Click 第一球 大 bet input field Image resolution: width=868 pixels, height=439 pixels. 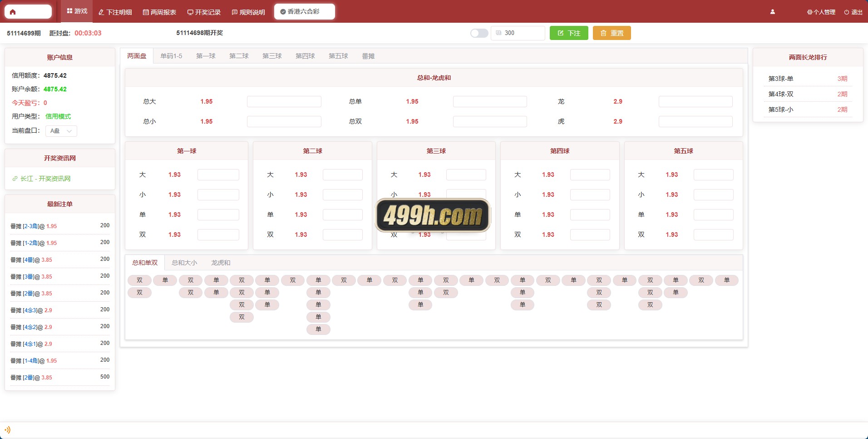pos(218,175)
